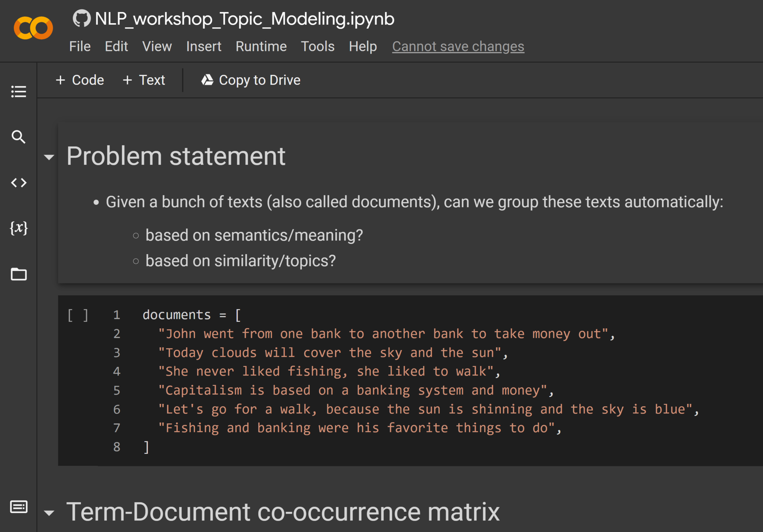Open the files folder panel
Screen dimensions: 763x532
coord(19,274)
